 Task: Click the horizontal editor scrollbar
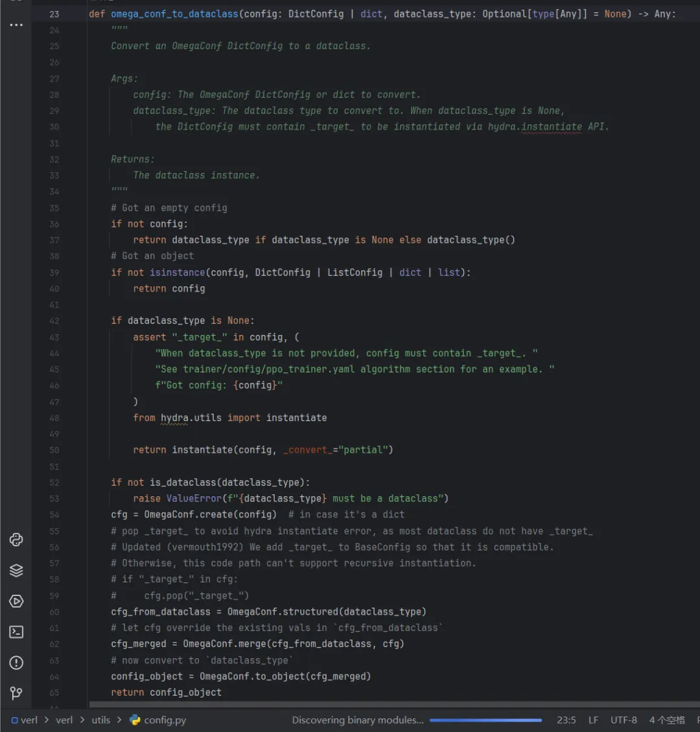coord(394,704)
